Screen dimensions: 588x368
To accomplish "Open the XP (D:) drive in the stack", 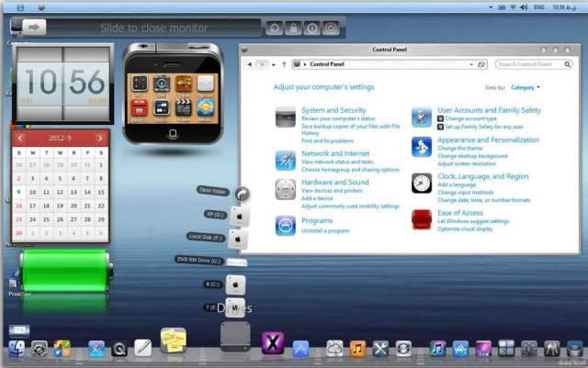I will [x=239, y=217].
